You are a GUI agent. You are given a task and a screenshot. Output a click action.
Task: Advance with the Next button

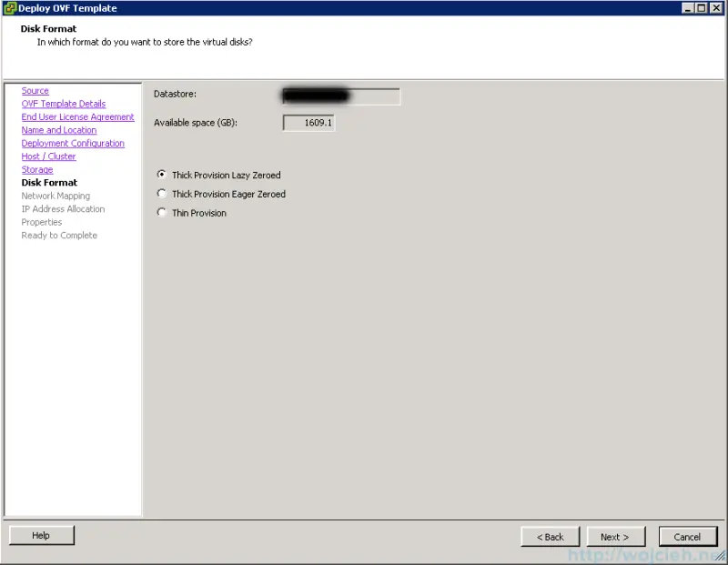616,537
